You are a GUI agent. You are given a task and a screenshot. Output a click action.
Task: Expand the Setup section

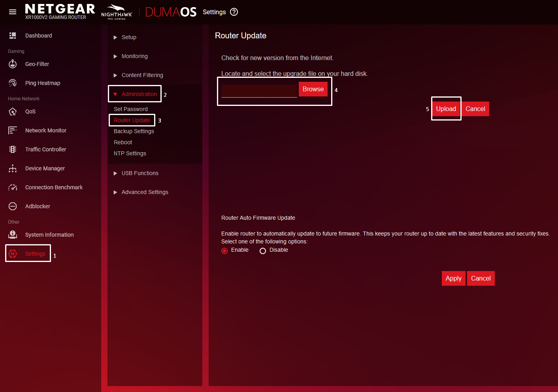coord(129,37)
